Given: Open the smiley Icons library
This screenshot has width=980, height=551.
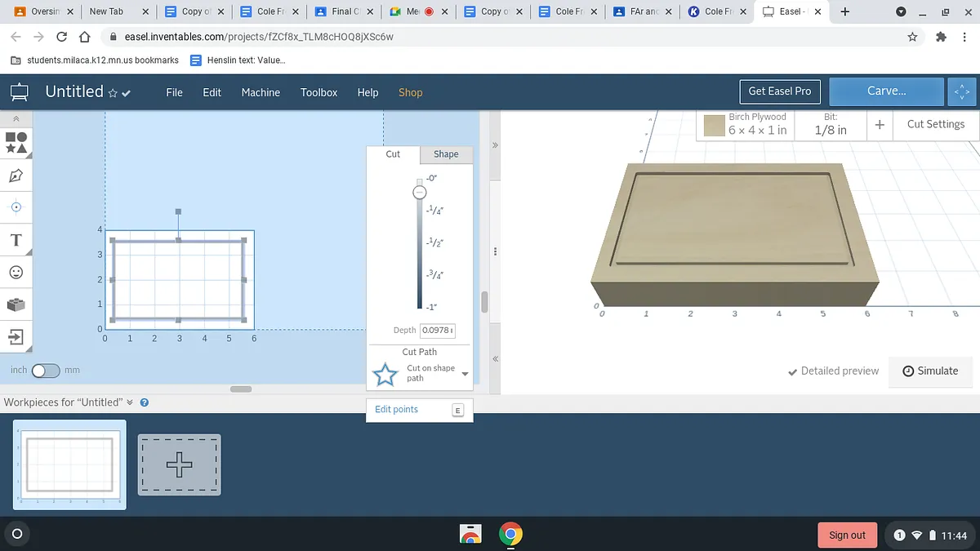Looking at the screenshot, I should 16,272.
